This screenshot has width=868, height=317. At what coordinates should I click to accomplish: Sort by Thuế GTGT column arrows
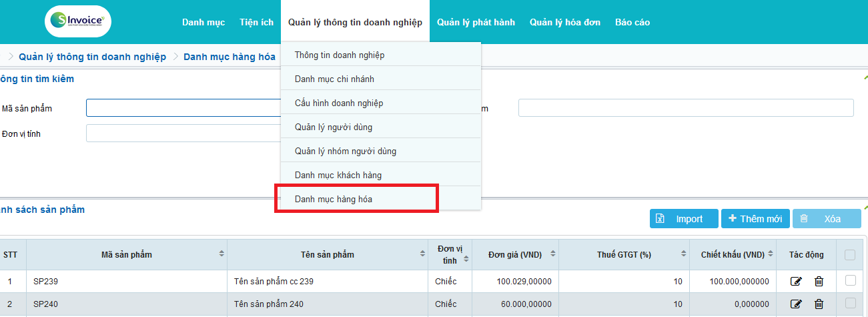683,254
